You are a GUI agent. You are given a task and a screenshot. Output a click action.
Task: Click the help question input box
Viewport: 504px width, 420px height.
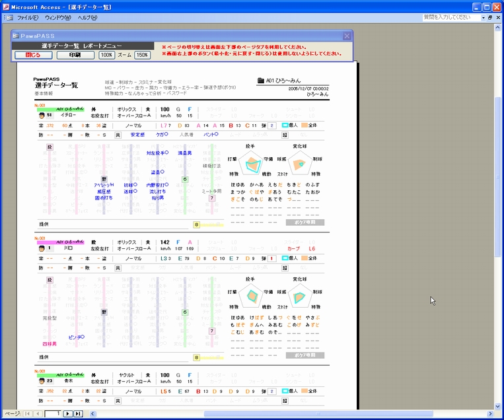[x=452, y=18]
